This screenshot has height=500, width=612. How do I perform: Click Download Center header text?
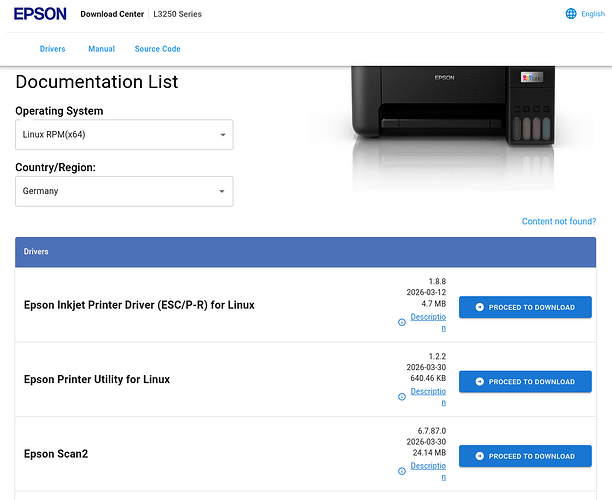pyautogui.click(x=112, y=14)
